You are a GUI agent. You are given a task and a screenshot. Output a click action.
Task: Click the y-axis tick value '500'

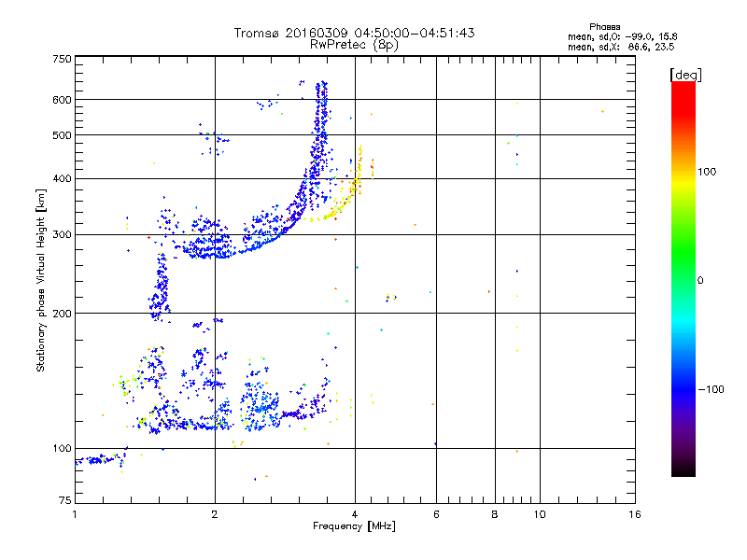(62, 135)
